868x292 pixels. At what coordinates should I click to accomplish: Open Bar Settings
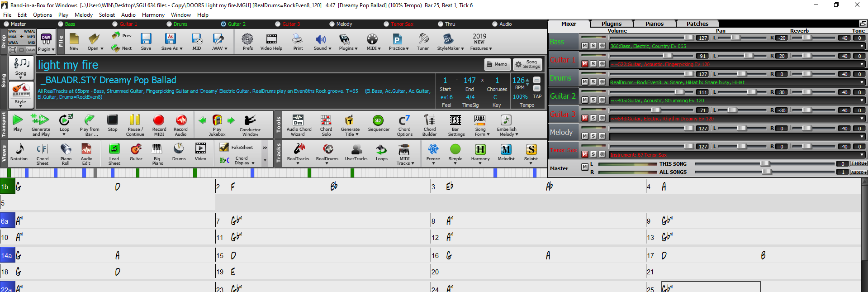click(456, 124)
